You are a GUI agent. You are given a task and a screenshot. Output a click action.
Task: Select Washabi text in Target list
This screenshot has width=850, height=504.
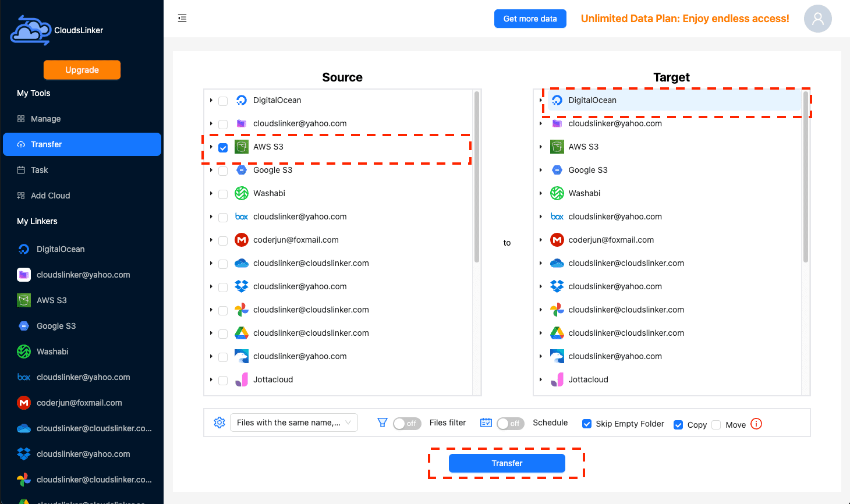coord(585,193)
